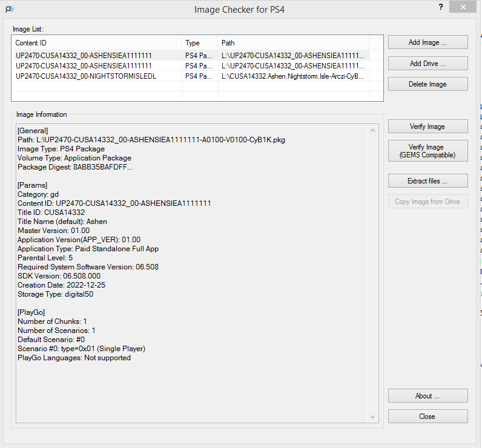The width and height of the screenshot is (482, 448).
Task: Click scroll down arrow in Image Information
Action: coord(372,417)
